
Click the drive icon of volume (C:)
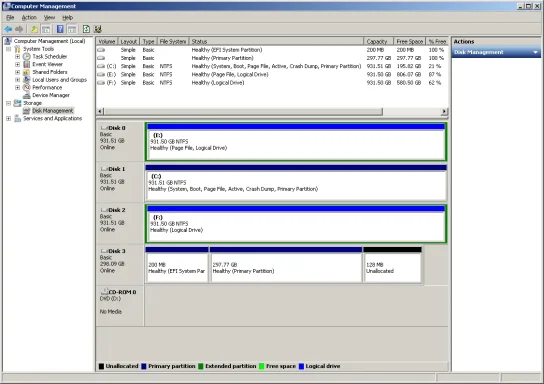coord(101,66)
